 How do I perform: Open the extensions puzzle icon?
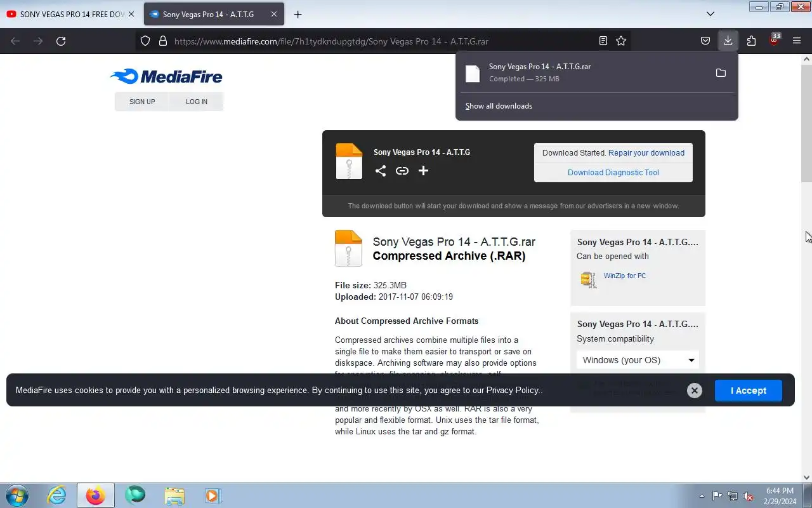pos(751,41)
